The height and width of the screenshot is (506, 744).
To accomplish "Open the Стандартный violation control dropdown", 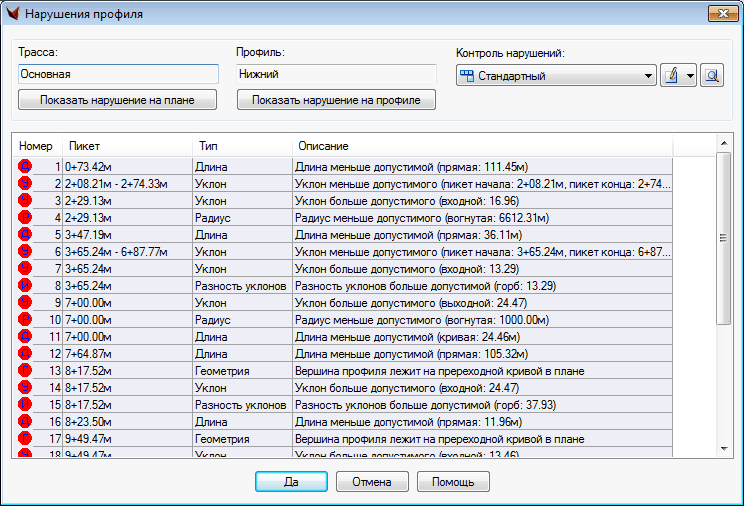I will click(556, 76).
